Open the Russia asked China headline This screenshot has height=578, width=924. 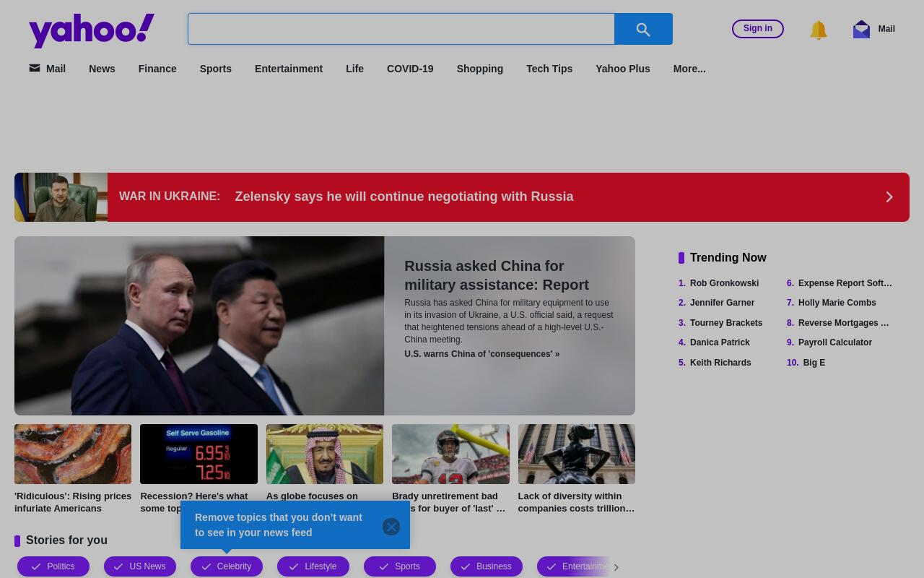pos(497,275)
